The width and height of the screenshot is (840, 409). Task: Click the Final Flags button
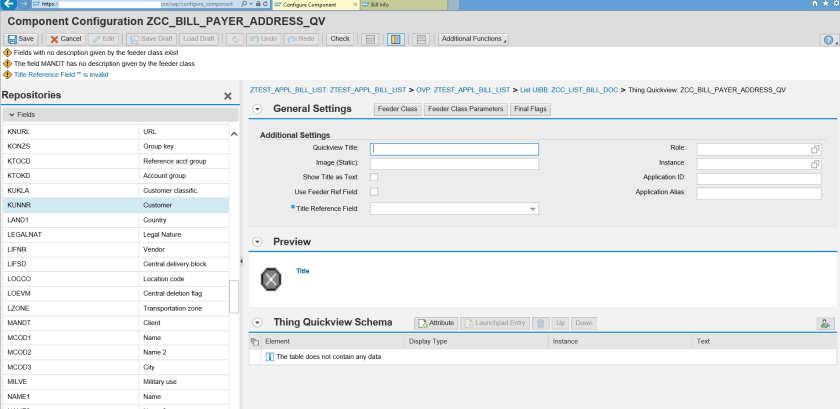(530, 109)
